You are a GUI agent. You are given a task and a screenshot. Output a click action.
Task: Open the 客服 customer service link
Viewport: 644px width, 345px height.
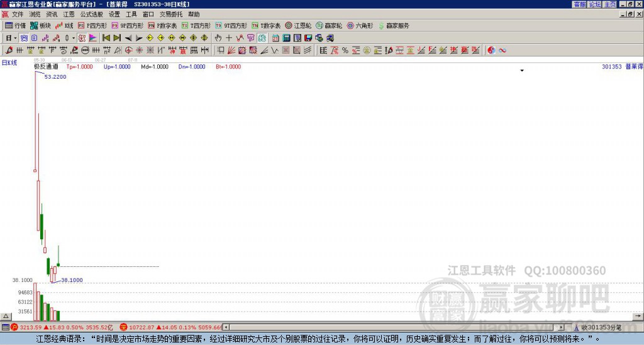point(579,4)
